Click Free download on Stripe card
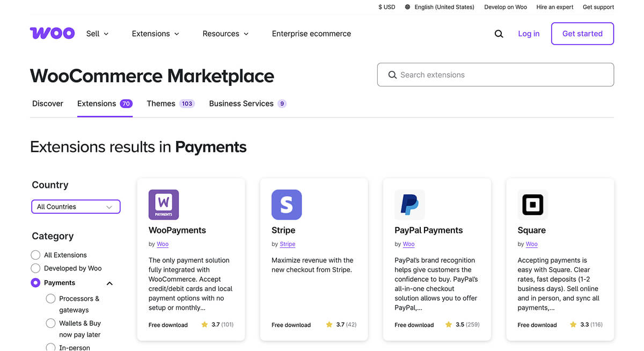 [291, 325]
